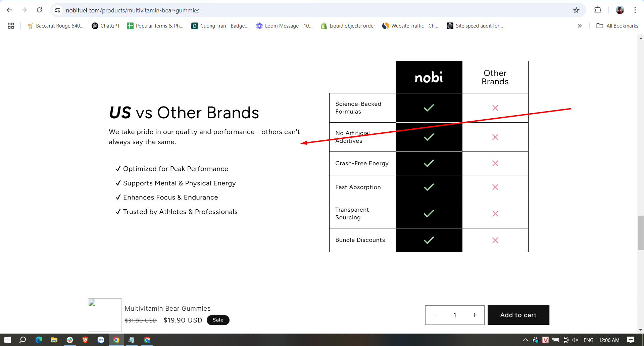The width and height of the screenshot is (644, 346).
Task: Increase quantity with the plus button
Action: [x=475, y=315]
